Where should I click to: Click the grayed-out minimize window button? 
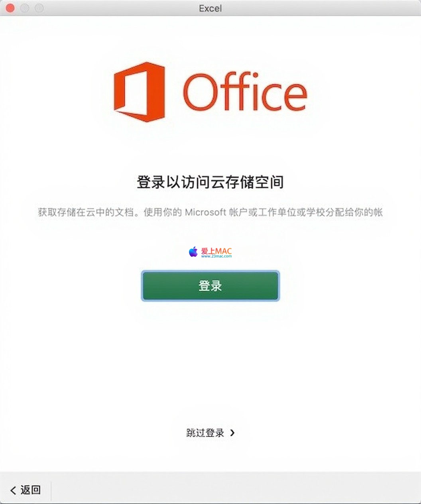coord(25,8)
